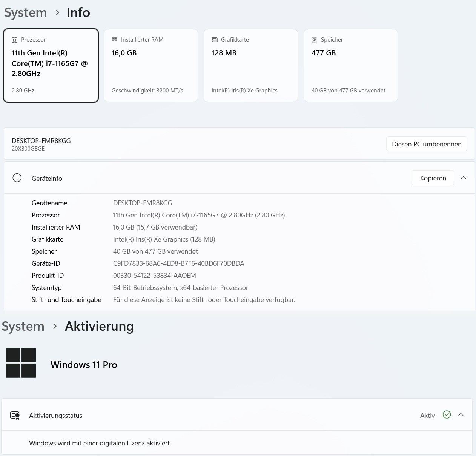Image resolution: width=476 pixels, height=456 pixels.
Task: Copy device info with Kopieren button
Action: point(433,178)
